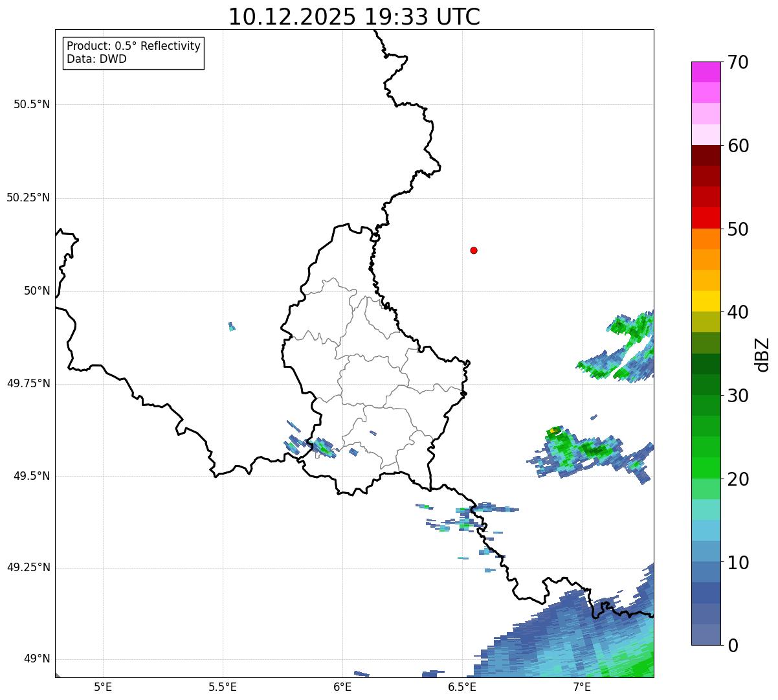
Task: Click the 10 value on the colorbar
Action: click(x=738, y=562)
